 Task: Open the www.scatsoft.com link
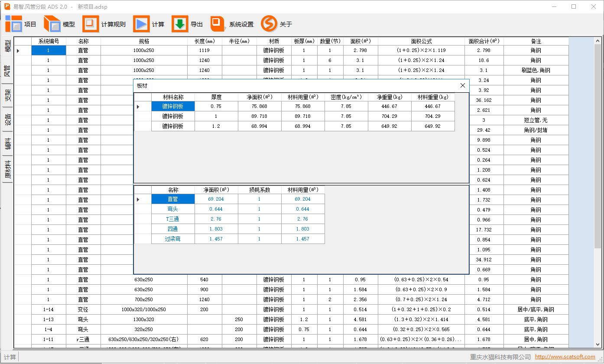coord(565,357)
